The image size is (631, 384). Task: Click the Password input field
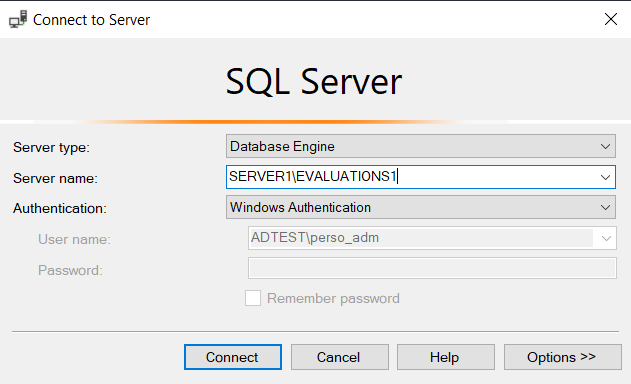(x=432, y=268)
